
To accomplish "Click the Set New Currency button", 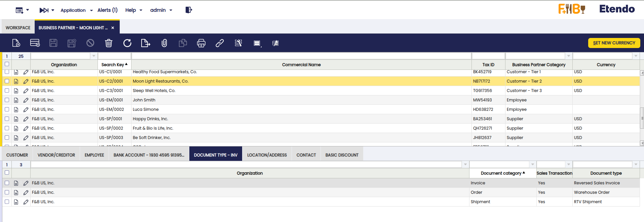I will pos(614,43).
